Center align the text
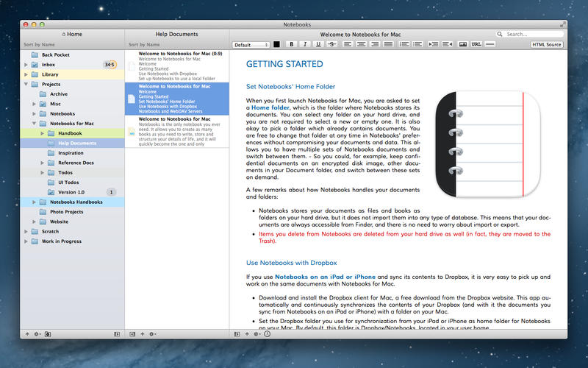588x368 pixels. click(362, 44)
